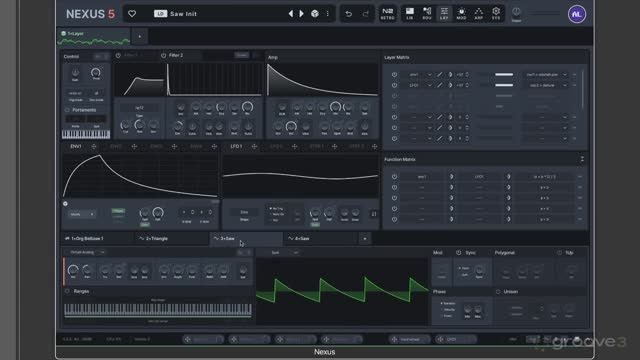Open the LFO Sine shape dropdown
The height and width of the screenshot is (360, 640).
[244, 212]
